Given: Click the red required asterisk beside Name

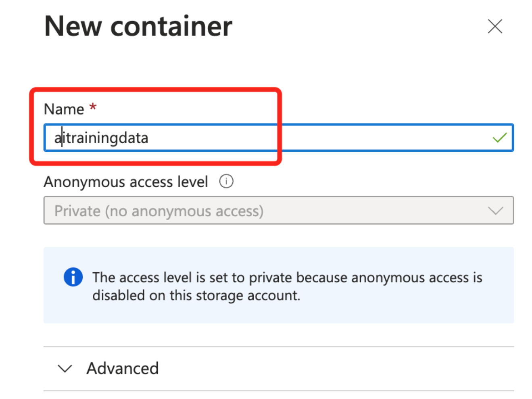Looking at the screenshot, I should pos(93,107).
